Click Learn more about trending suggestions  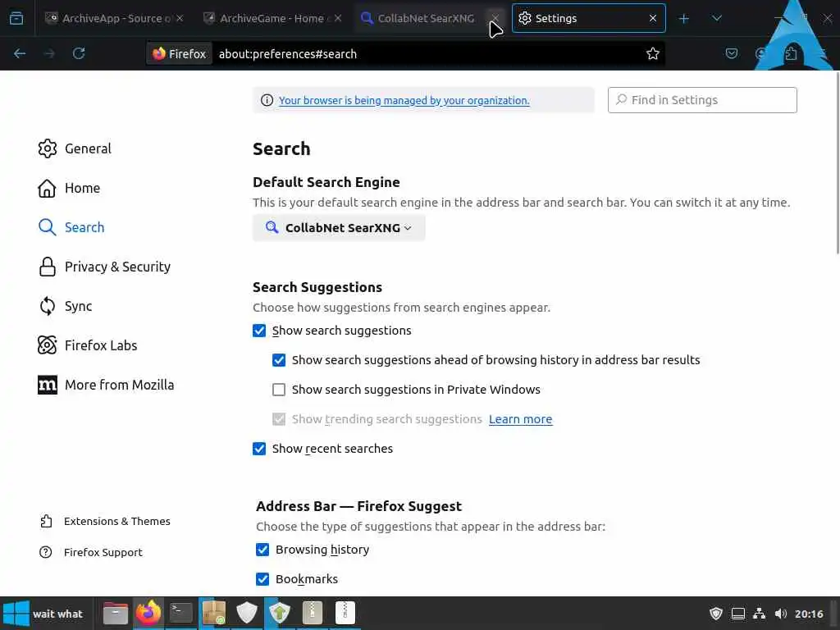click(x=520, y=419)
